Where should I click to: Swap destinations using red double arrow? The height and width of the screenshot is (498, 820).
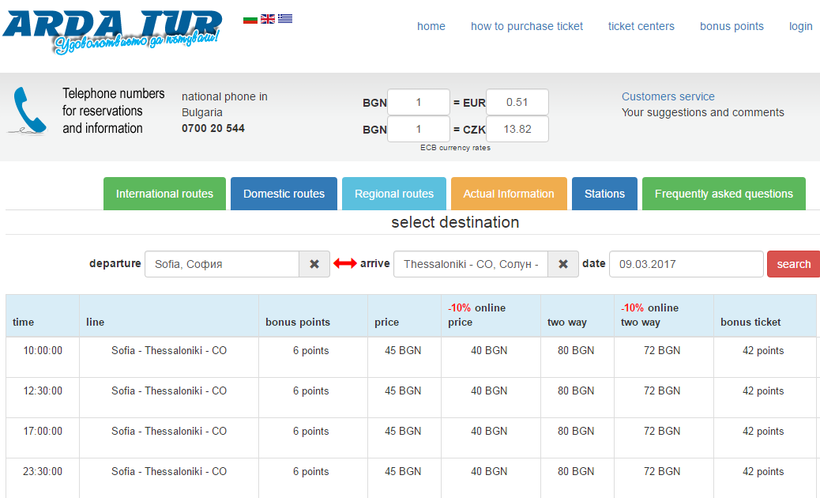(345, 264)
